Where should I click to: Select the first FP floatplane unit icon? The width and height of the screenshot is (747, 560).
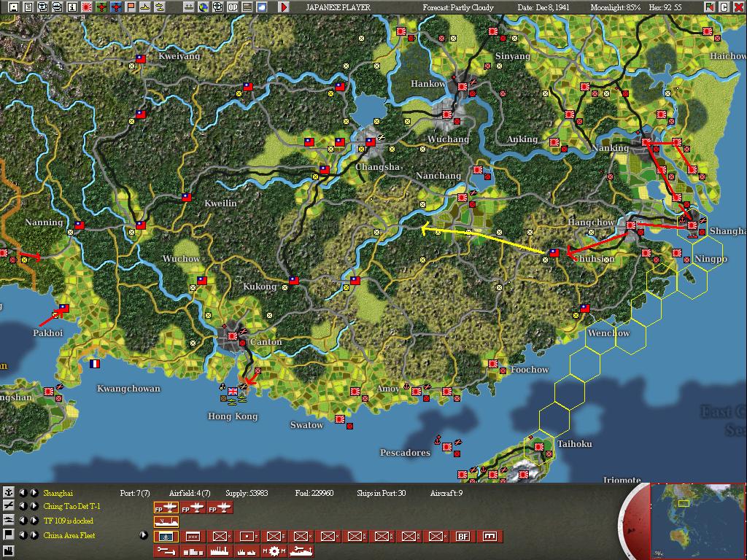tap(166, 508)
